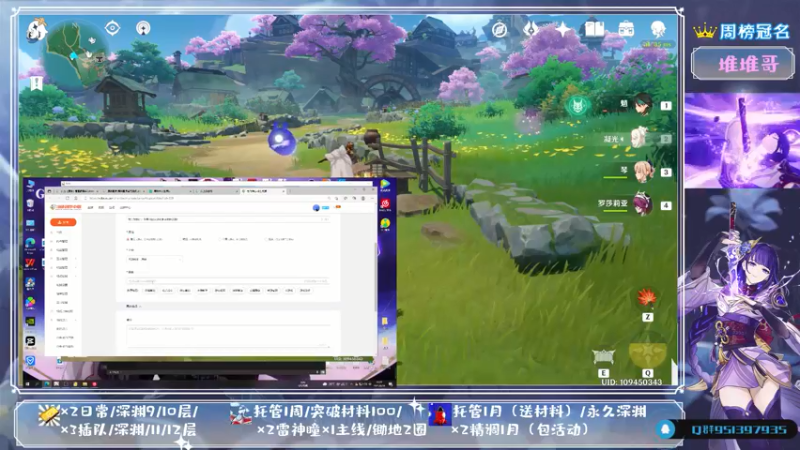
Task: Open the blue shield desktop icon
Action: click(30, 361)
